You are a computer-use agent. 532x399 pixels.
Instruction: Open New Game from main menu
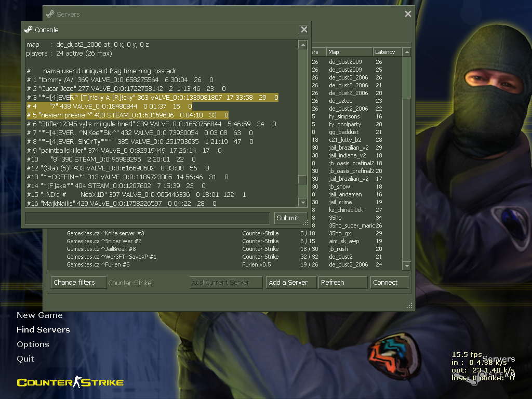(x=39, y=315)
